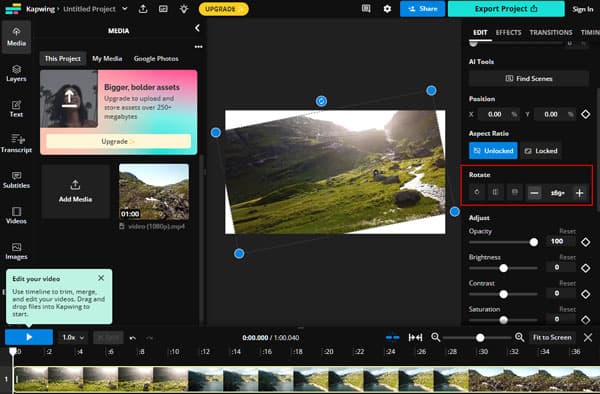Open project name dropdown arrow
The height and width of the screenshot is (394, 600).
tap(125, 8)
